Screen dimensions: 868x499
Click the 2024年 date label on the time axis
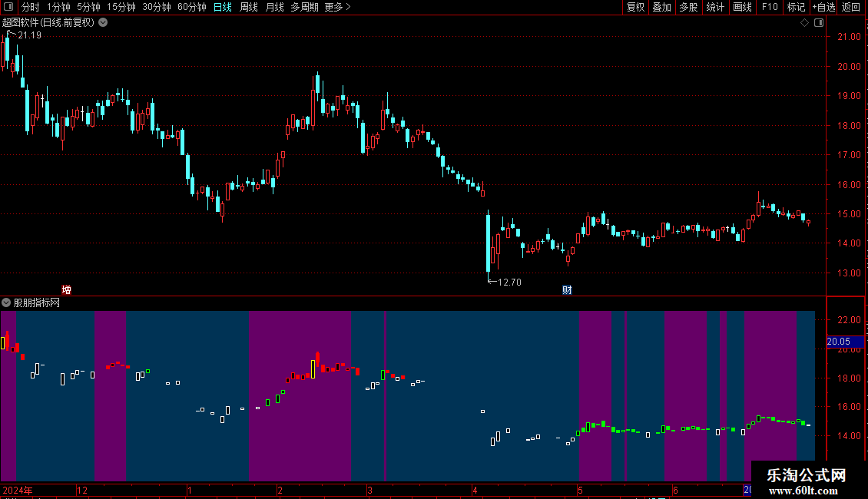[x=18, y=490]
